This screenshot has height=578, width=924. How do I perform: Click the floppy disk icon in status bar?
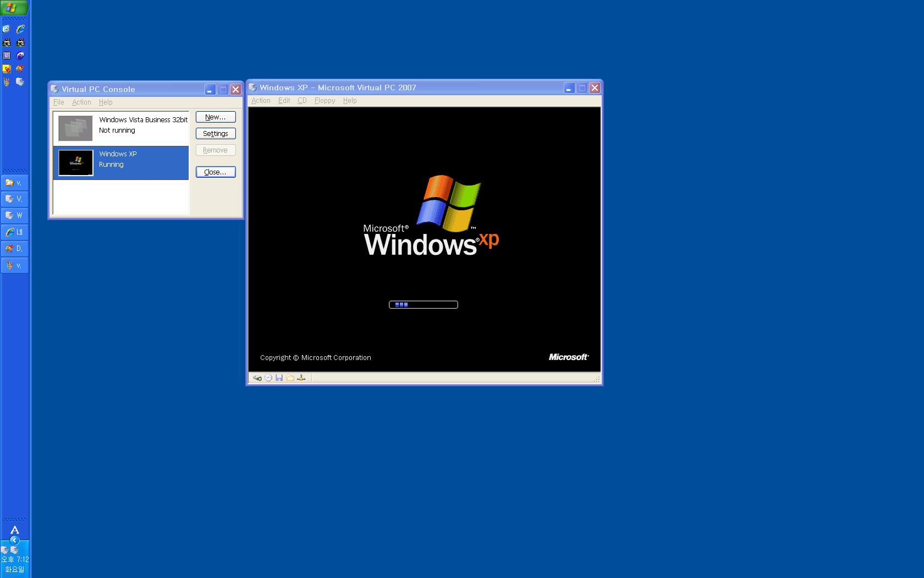coord(279,378)
